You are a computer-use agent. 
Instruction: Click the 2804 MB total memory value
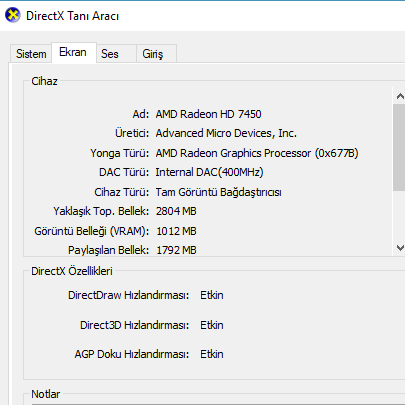tap(176, 211)
